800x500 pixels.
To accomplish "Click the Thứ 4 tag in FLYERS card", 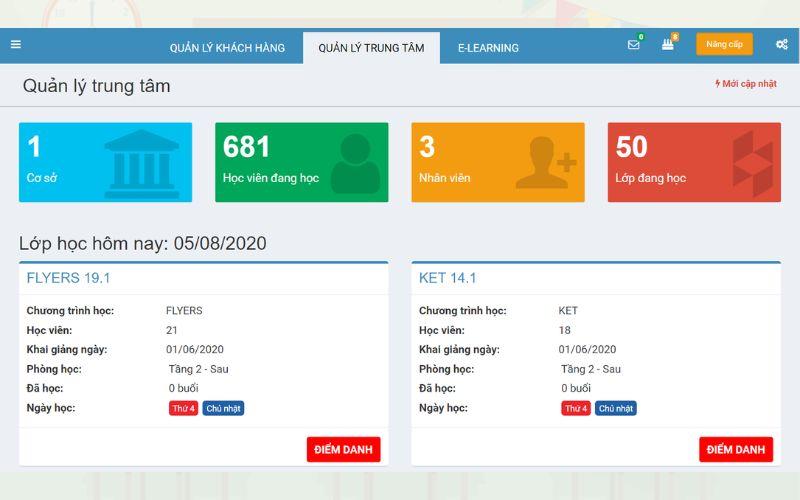I will [x=182, y=408].
